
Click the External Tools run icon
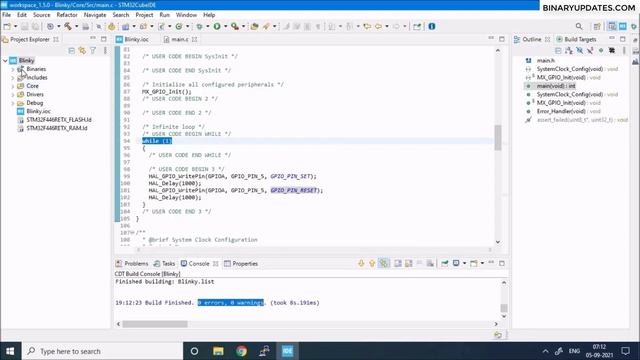[235, 27]
